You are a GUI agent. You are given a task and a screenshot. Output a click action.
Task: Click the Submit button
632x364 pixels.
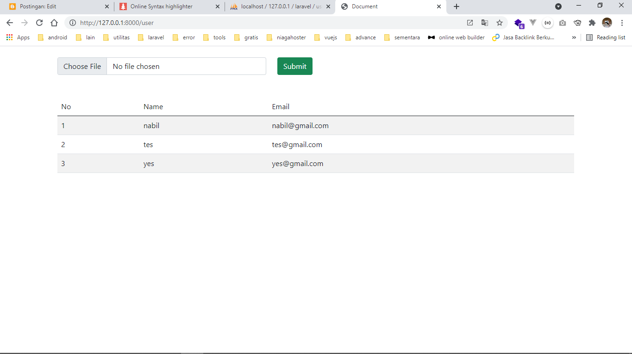pyautogui.click(x=294, y=66)
